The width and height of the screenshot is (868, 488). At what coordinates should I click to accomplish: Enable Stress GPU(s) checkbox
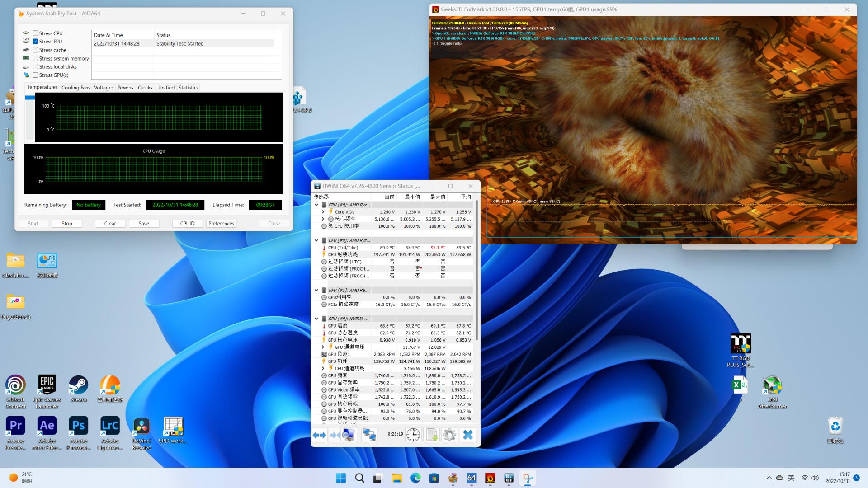(x=35, y=75)
